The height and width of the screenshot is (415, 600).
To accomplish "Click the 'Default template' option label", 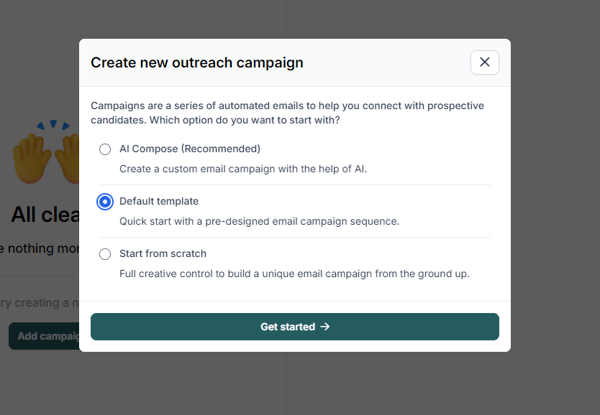I will [159, 201].
